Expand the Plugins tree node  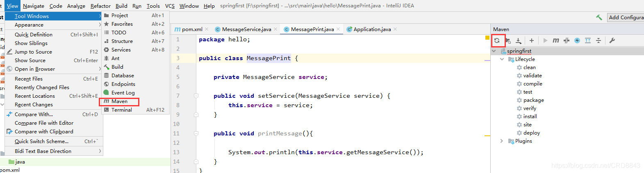[502, 141]
